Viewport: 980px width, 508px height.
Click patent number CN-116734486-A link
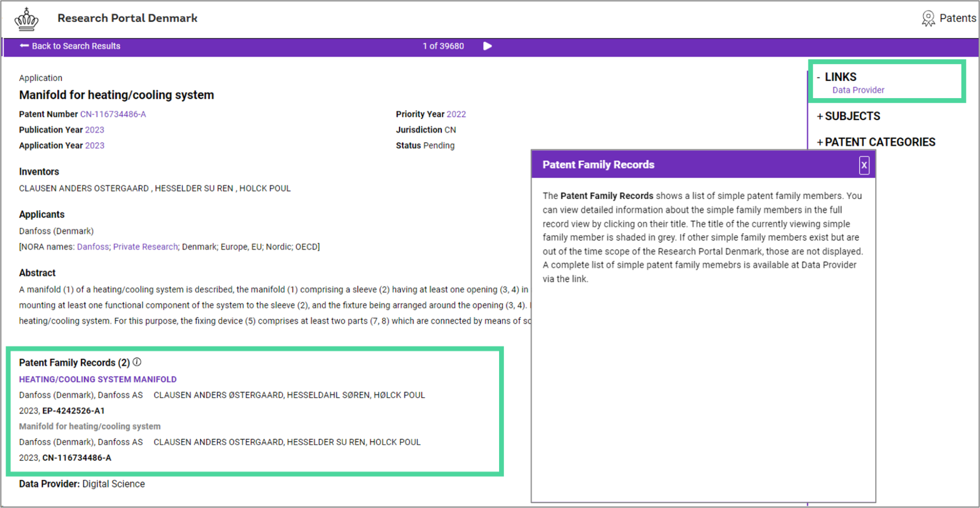pos(113,114)
